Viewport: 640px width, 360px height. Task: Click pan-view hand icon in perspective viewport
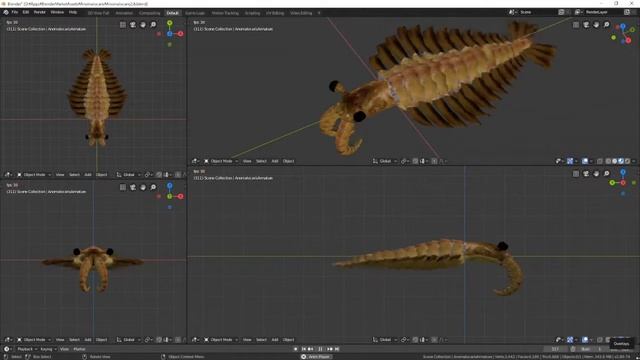coord(596,25)
